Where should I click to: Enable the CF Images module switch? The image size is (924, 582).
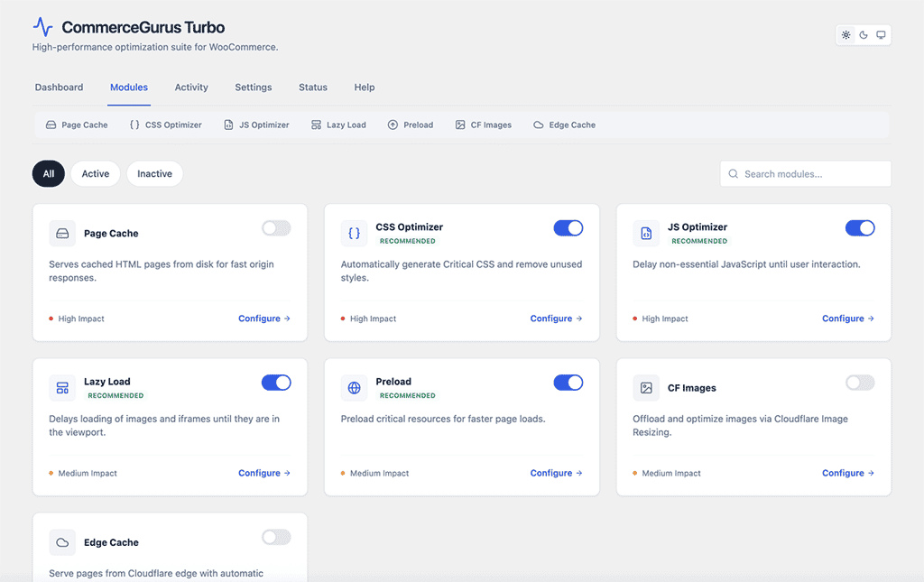pos(860,383)
